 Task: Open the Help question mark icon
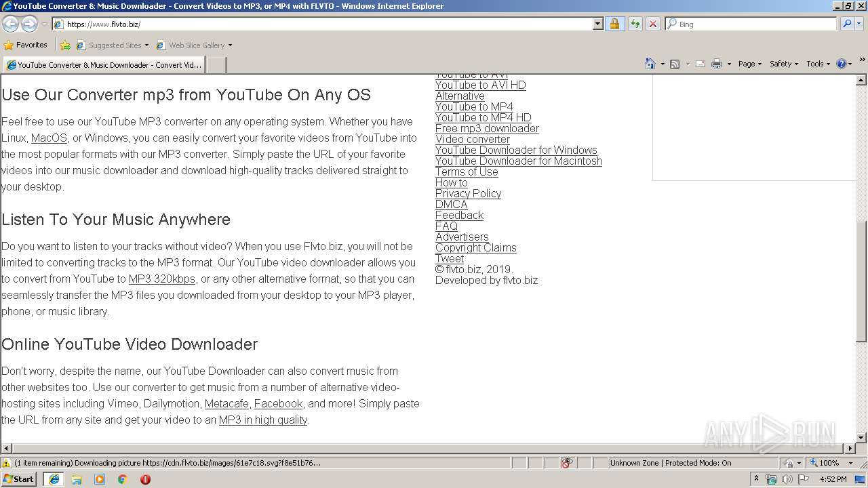842,64
